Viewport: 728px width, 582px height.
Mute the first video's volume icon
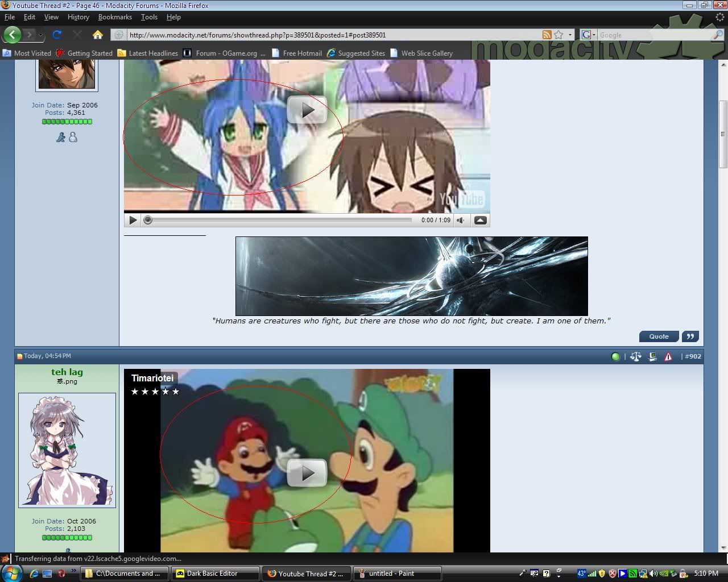pos(461,220)
